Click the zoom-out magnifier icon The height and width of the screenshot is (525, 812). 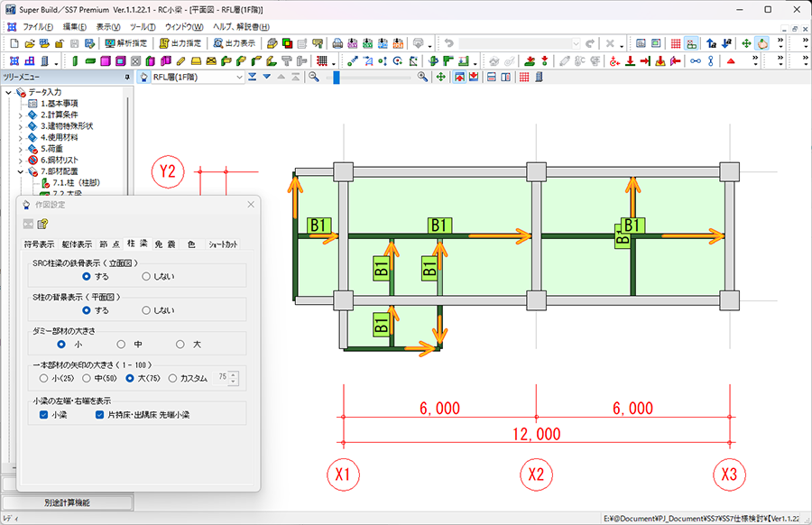click(x=314, y=78)
